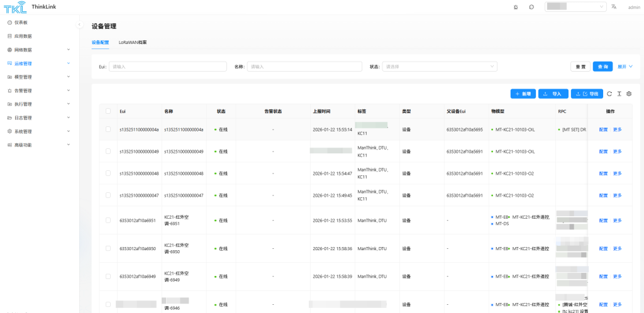Click the 新增 add device button
This screenshot has width=644, height=313.
(x=523, y=94)
